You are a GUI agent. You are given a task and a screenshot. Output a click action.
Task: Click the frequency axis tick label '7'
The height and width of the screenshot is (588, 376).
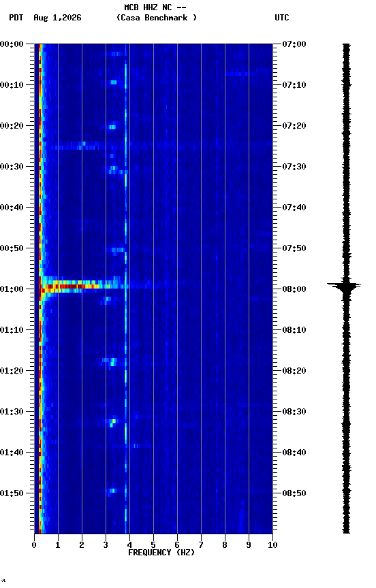(x=201, y=545)
